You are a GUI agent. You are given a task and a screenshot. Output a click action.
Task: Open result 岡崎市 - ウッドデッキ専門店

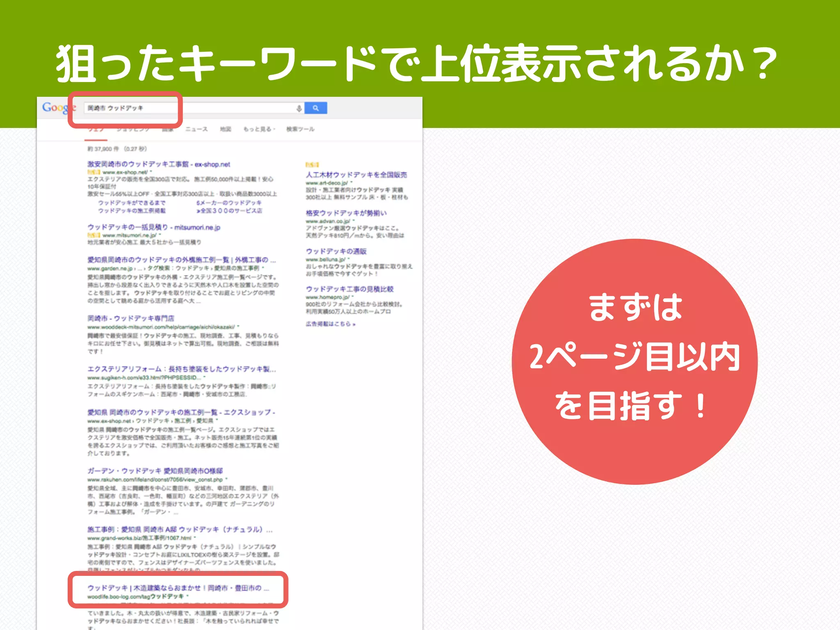(131, 318)
